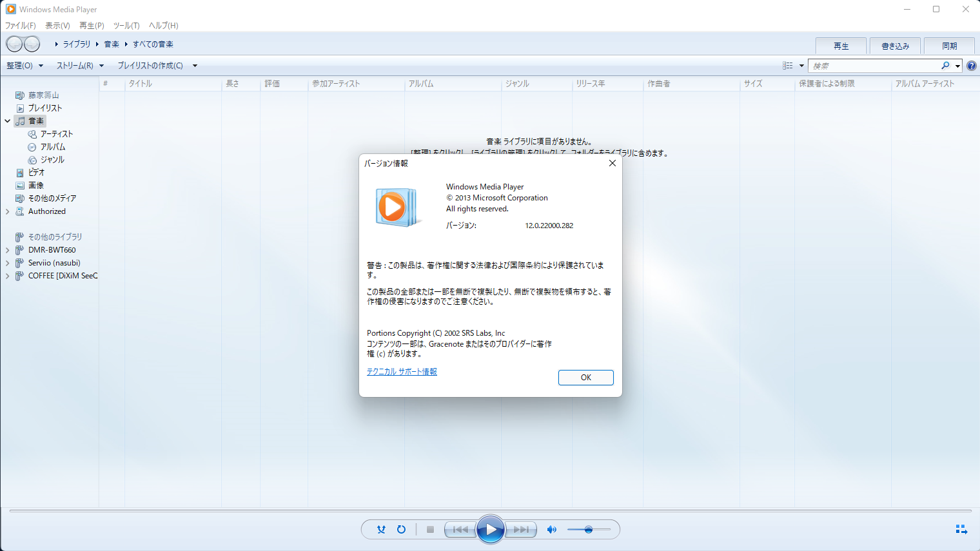Collapse the 音楽 tree node
This screenshot has height=551, width=980.
(8, 121)
